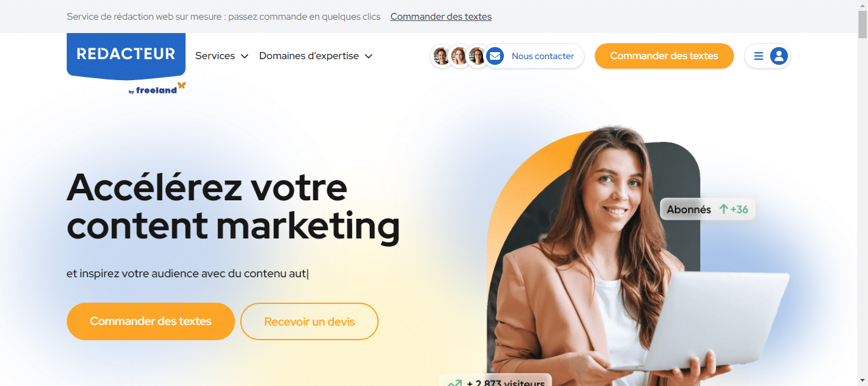Click the green arrow in Abonnés badge
868x386 pixels.
[x=723, y=209]
